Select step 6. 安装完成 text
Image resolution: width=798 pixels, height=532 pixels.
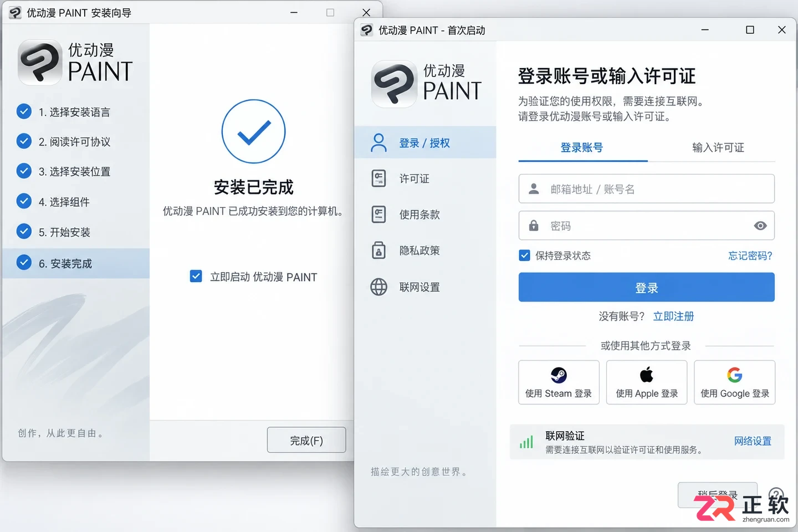point(65,264)
